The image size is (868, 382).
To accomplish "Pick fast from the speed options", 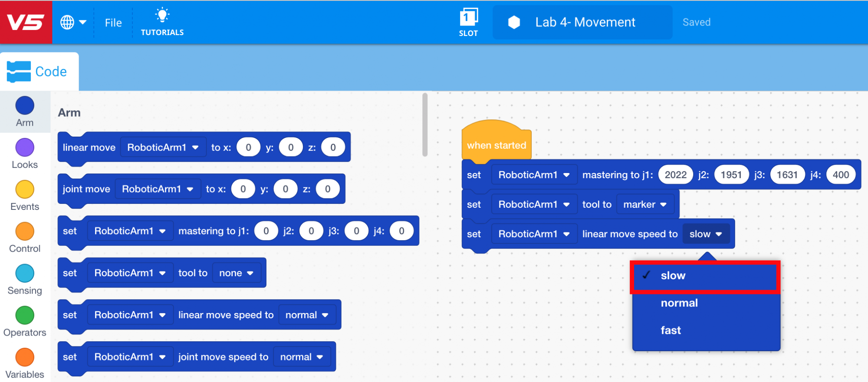I will point(671,330).
